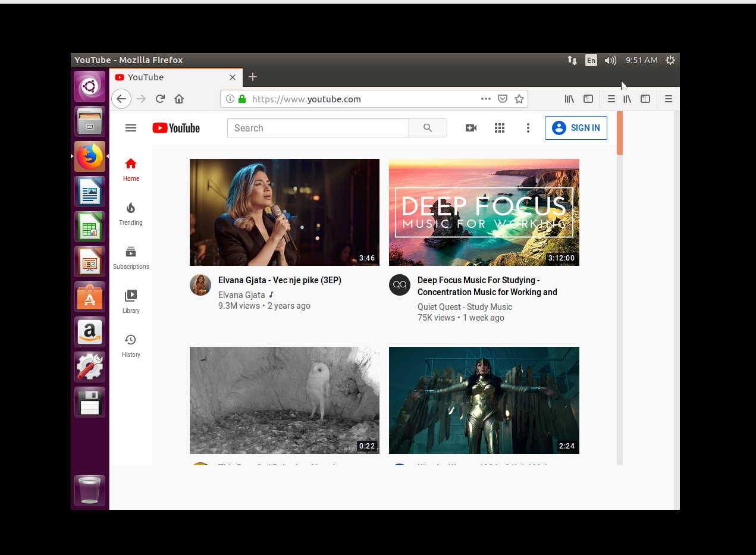Click the SIGN IN button
The image size is (756, 555).
click(x=576, y=128)
